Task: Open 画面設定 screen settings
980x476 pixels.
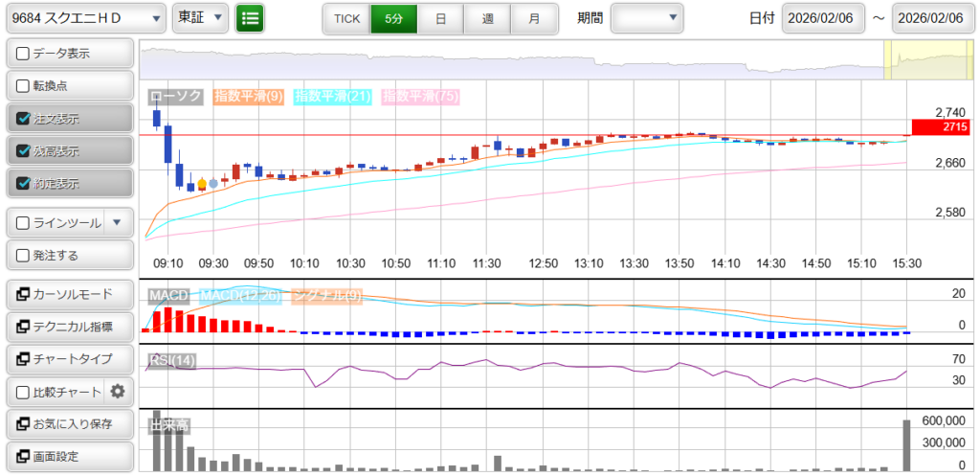Action: tap(69, 456)
